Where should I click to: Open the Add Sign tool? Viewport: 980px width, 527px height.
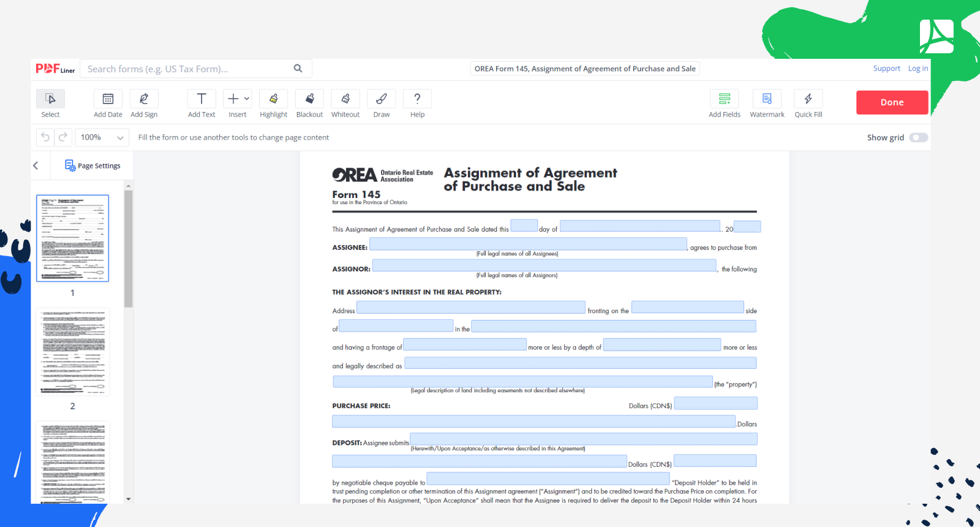144,104
